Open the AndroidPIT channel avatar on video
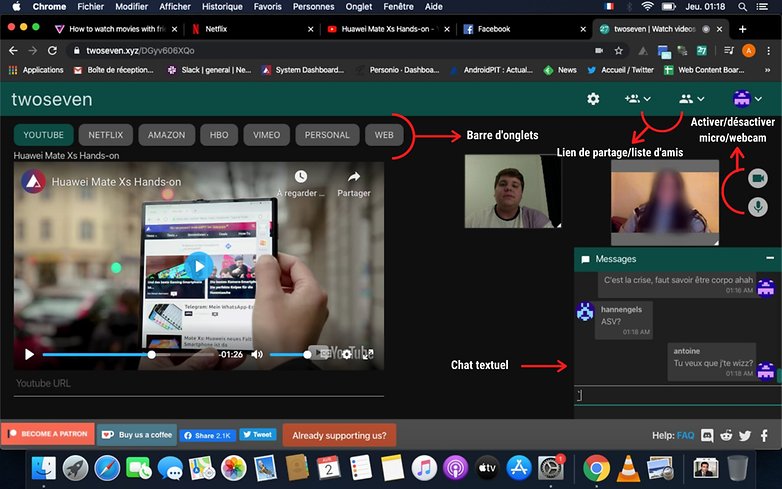 click(33, 181)
